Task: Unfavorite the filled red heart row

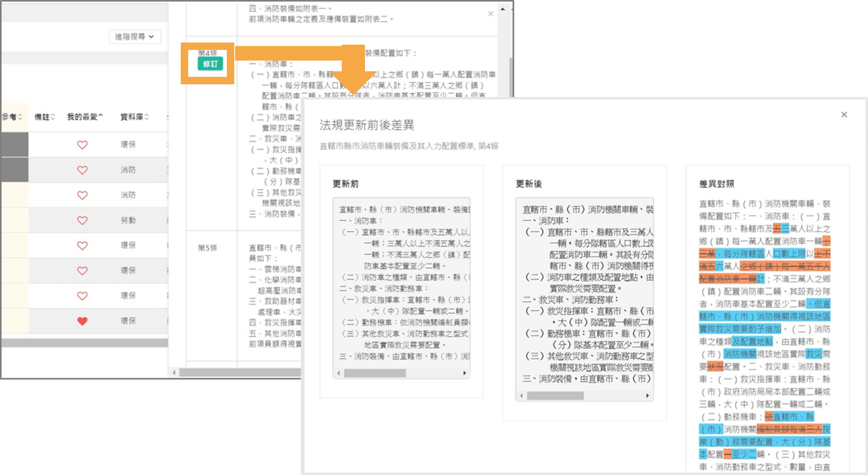Action: click(x=82, y=321)
